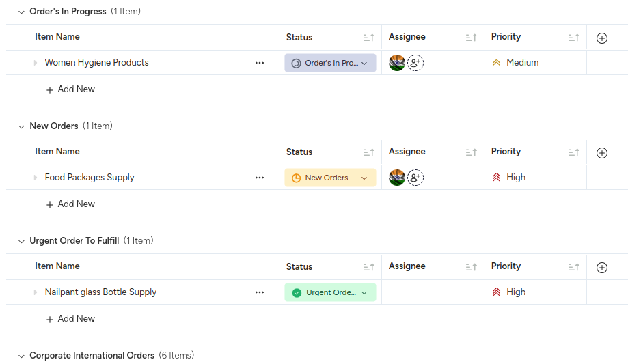Click add assignee icon for Women Hygiene Products
Viewport: 628px width, 364px height.
click(x=415, y=63)
